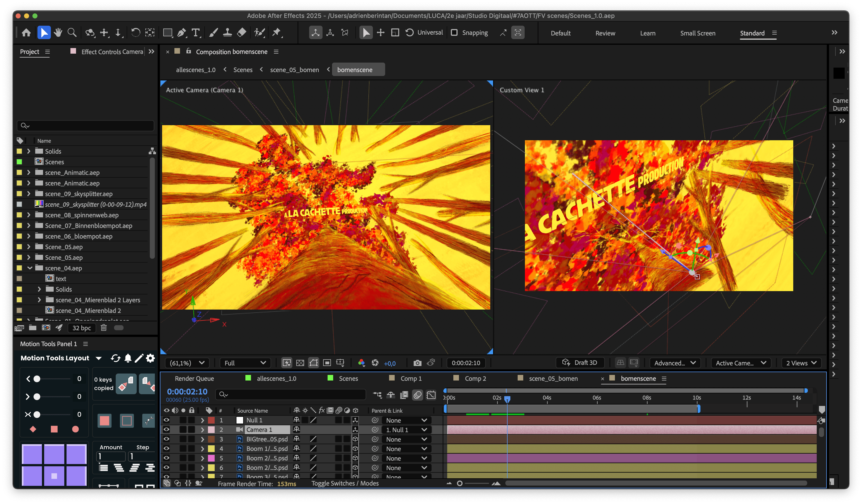
Task: Toggle Draft 3D mode
Action: 580,363
